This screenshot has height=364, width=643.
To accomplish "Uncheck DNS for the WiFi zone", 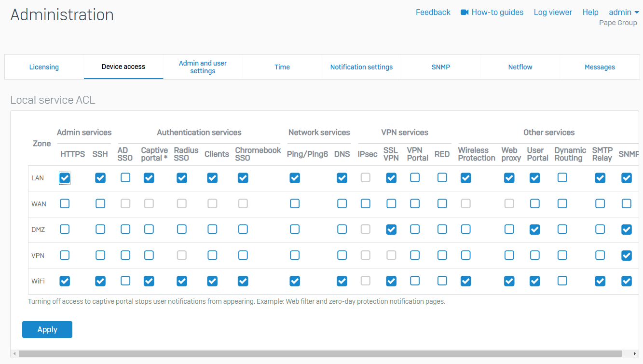I will pyautogui.click(x=342, y=281).
